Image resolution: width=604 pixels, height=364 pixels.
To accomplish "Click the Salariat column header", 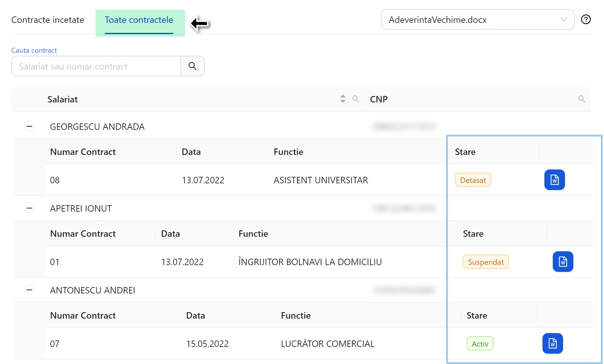I will tap(63, 99).
